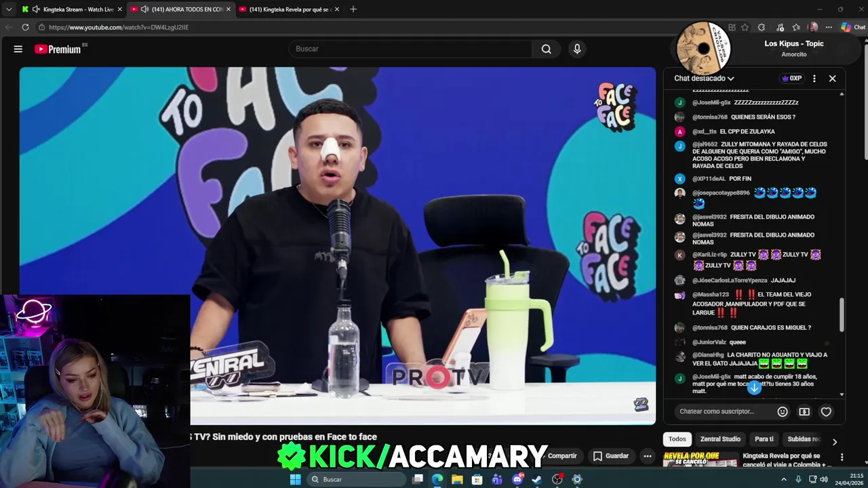Reload the page with the refresh icon
868x488 pixels.
(25, 27)
